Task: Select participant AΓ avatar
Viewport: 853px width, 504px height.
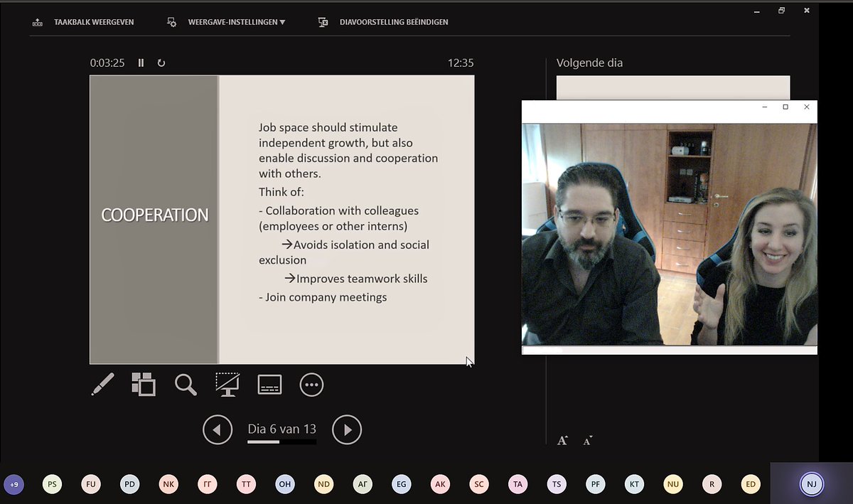Action: (x=363, y=485)
